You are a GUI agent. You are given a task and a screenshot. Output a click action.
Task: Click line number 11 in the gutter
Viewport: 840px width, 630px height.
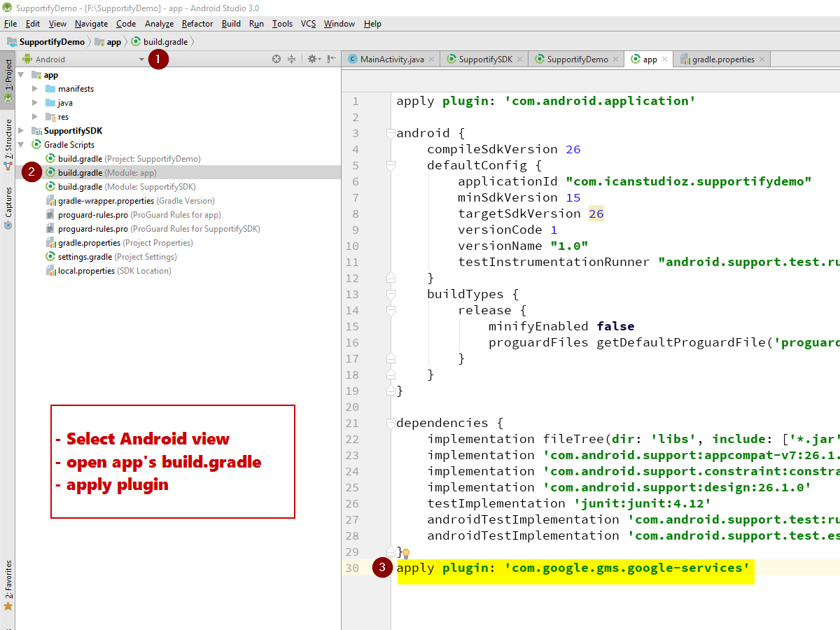click(351, 262)
